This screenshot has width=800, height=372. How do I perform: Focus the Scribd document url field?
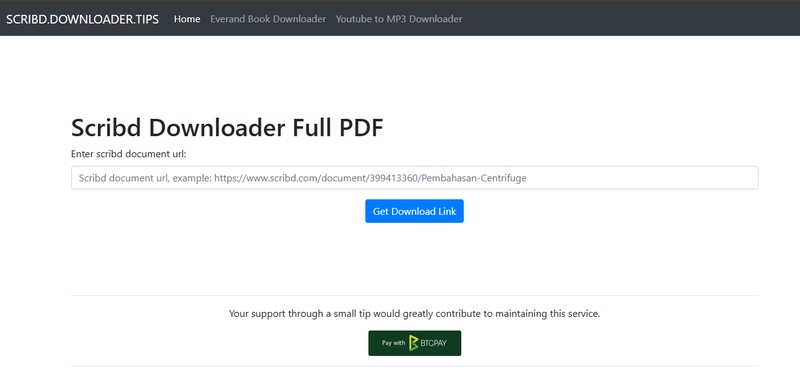[414, 178]
